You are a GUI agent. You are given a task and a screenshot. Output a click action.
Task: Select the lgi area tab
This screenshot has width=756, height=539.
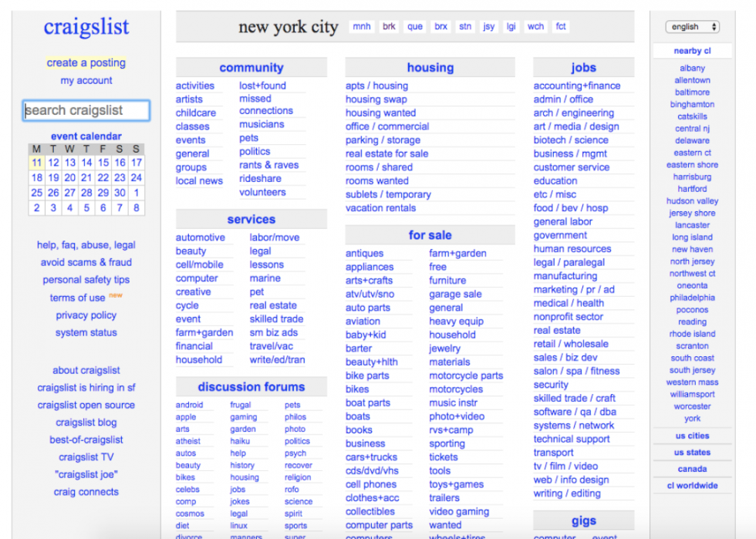(511, 26)
